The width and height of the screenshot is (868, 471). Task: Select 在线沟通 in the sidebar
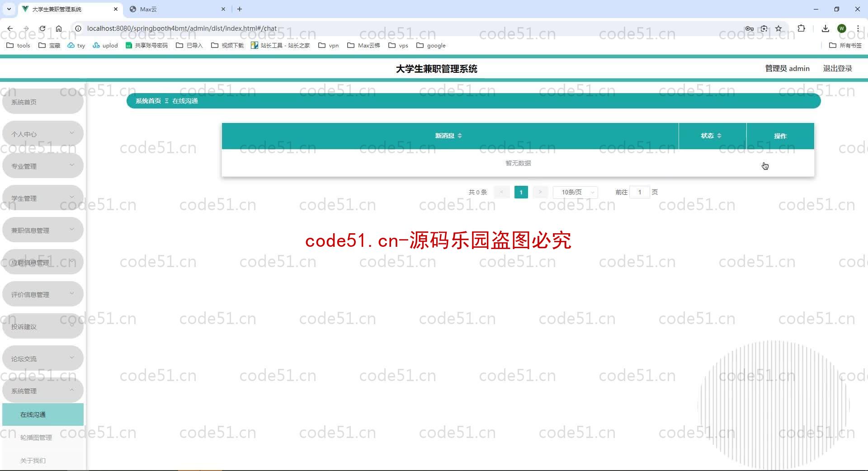(43, 414)
